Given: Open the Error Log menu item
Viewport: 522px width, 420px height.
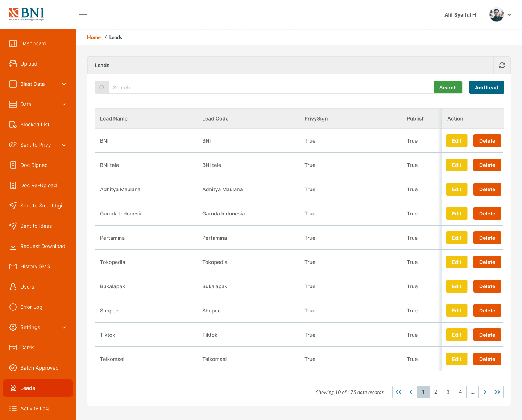Looking at the screenshot, I should (x=38, y=307).
